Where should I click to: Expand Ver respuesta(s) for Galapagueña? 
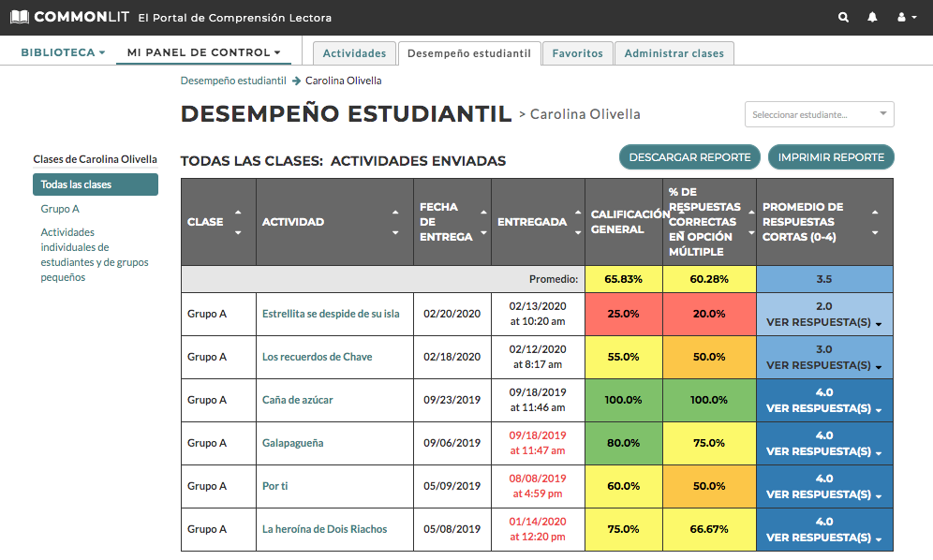pyautogui.click(x=824, y=451)
